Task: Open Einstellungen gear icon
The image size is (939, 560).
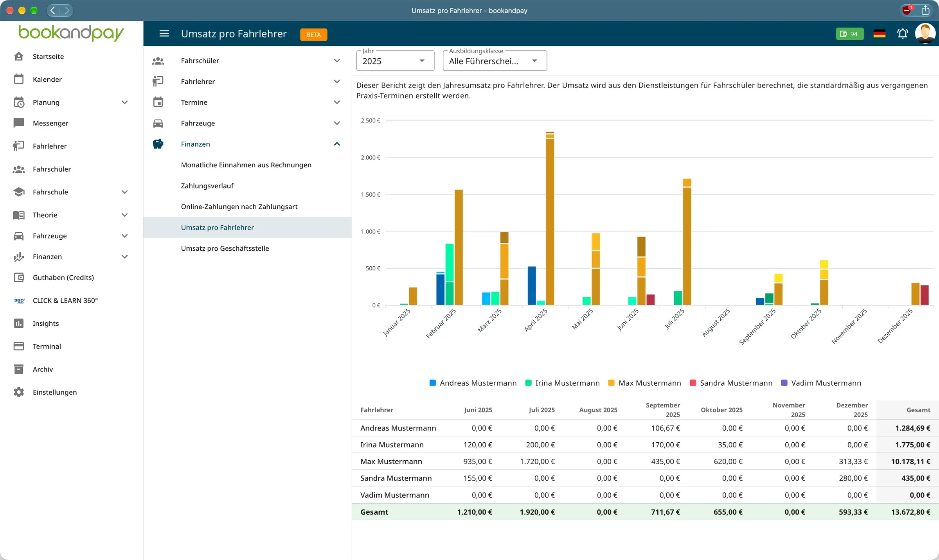Action: (x=19, y=392)
